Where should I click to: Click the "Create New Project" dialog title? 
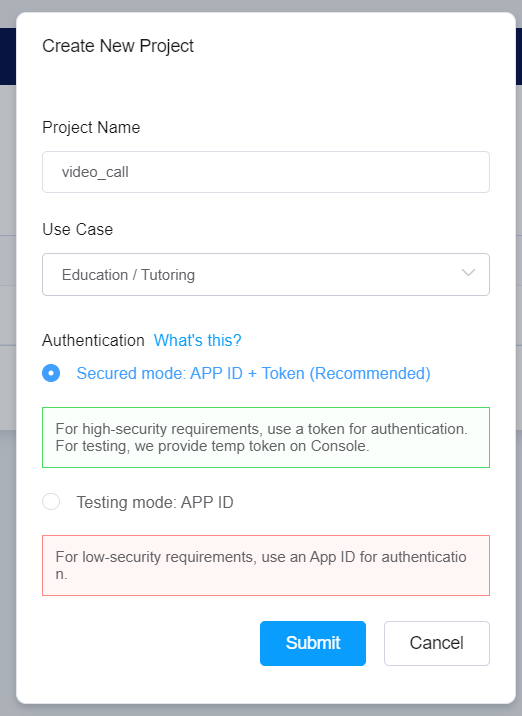tap(118, 46)
